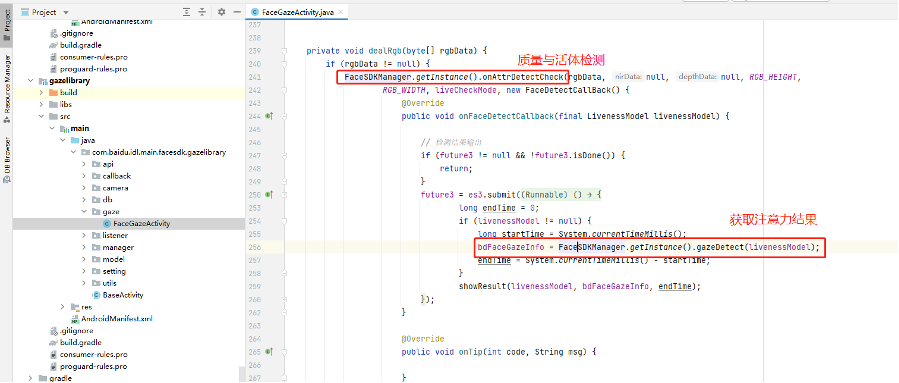Click override gutter icon on line 244
This screenshot has width=899, height=383.
coord(269,116)
